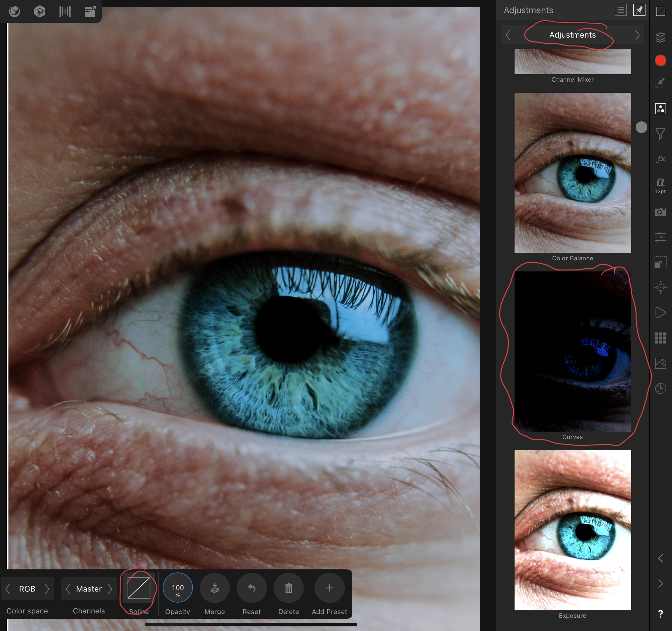The width and height of the screenshot is (672, 631).
Task: Go to previous channel before Master
Action: [68, 589]
